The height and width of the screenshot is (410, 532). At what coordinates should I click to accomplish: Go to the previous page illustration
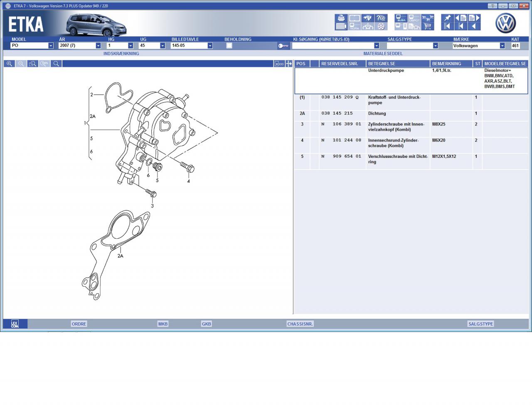pyautogui.click(x=461, y=18)
